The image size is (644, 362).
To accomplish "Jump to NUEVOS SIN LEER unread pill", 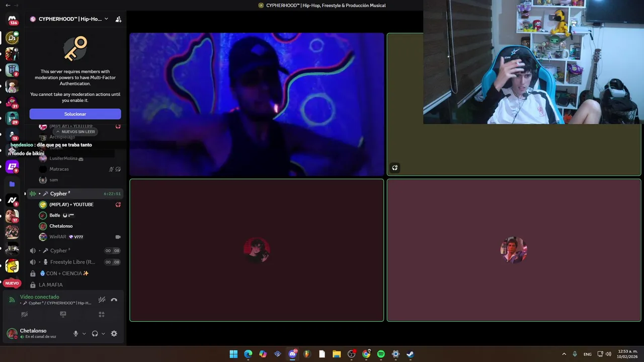I will point(75,132).
